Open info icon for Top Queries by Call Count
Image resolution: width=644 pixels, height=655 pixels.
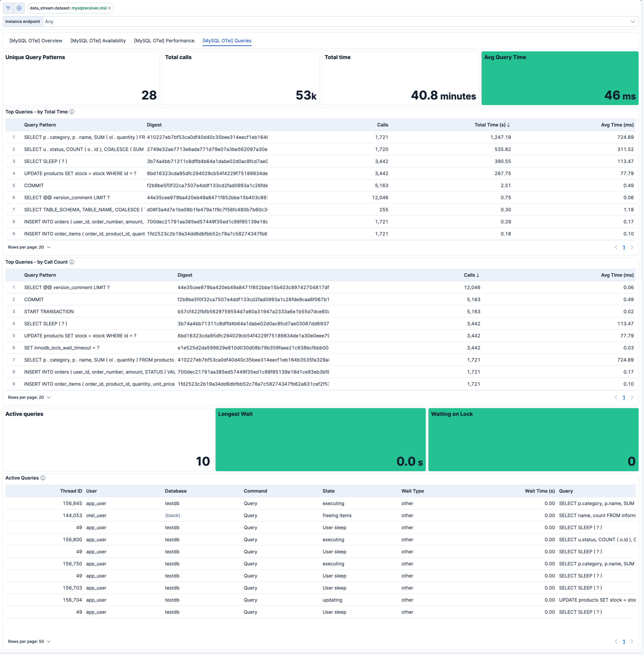coord(72,262)
